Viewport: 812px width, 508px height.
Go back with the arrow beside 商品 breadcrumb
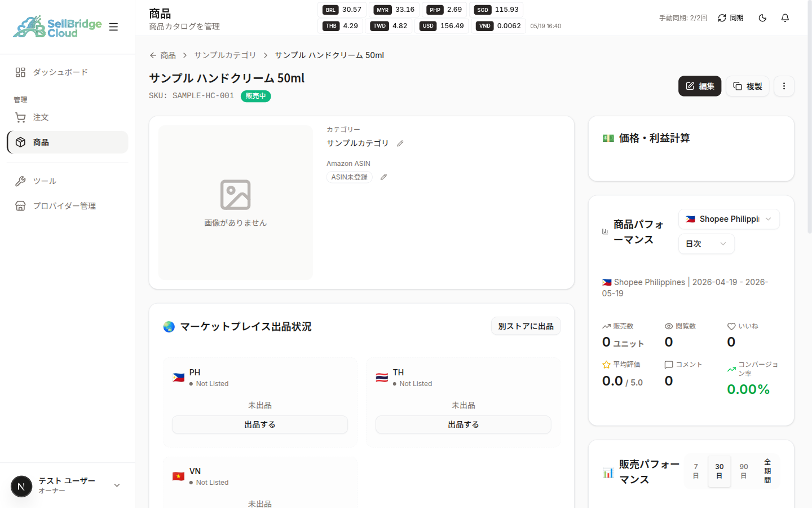pos(153,55)
